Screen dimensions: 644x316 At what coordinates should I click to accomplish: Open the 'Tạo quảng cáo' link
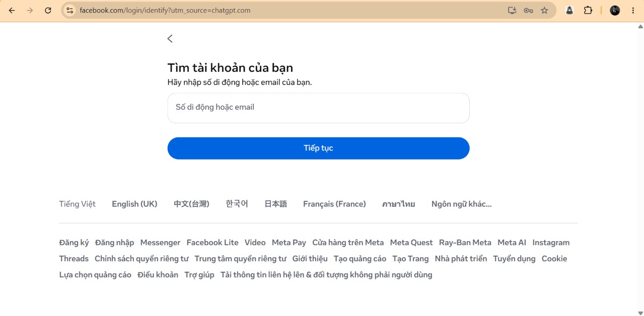pos(360,259)
